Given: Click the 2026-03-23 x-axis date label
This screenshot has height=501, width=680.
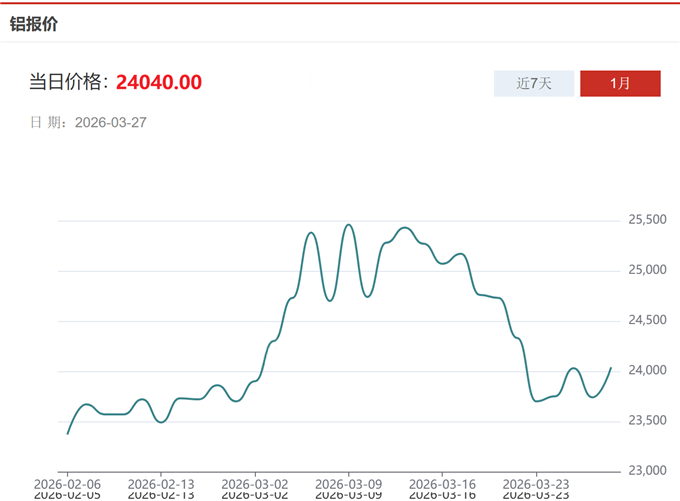Looking at the screenshot, I should (x=535, y=483).
